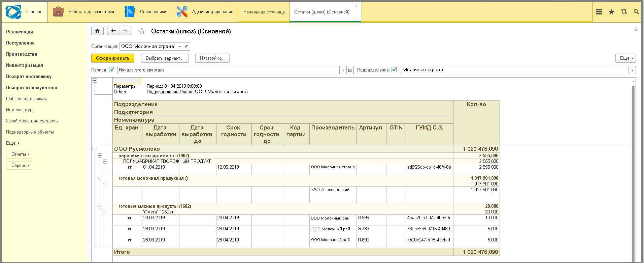Viewport: 644px width, 263px height.
Task: Open Поднадзорные объекты in sidebar
Action: [30, 132]
